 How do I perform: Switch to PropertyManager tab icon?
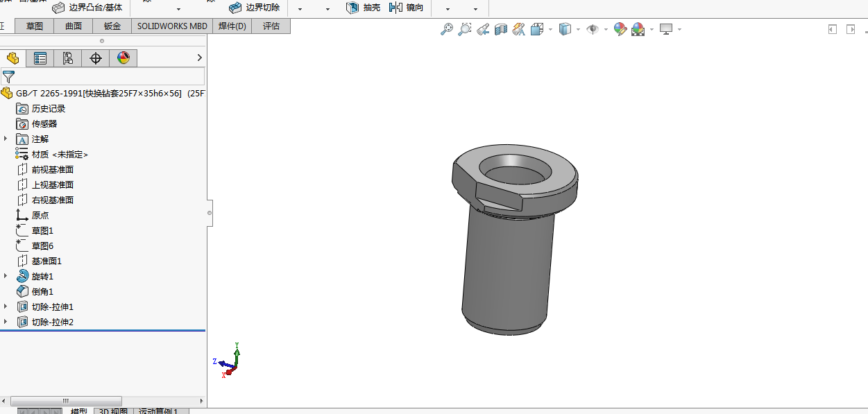point(40,58)
